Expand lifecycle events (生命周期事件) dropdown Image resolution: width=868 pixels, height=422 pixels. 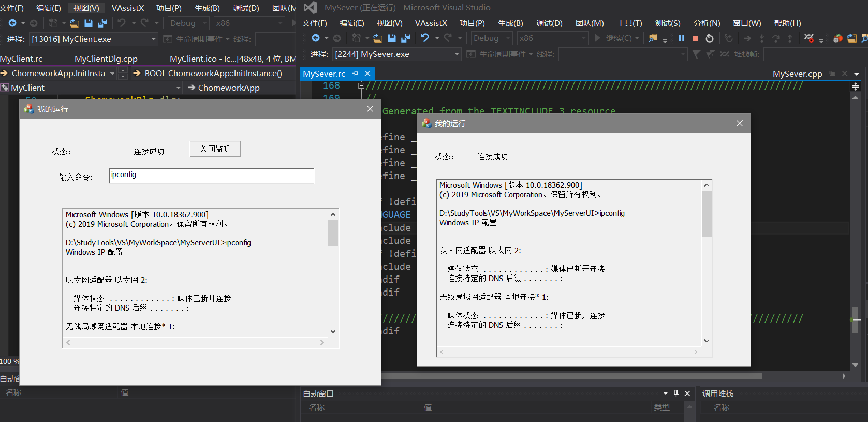pos(531,54)
